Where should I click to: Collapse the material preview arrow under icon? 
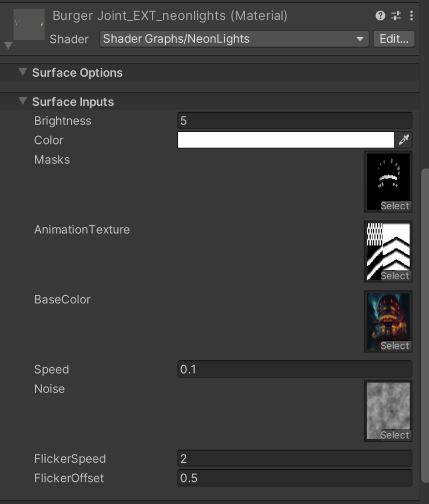point(8,46)
